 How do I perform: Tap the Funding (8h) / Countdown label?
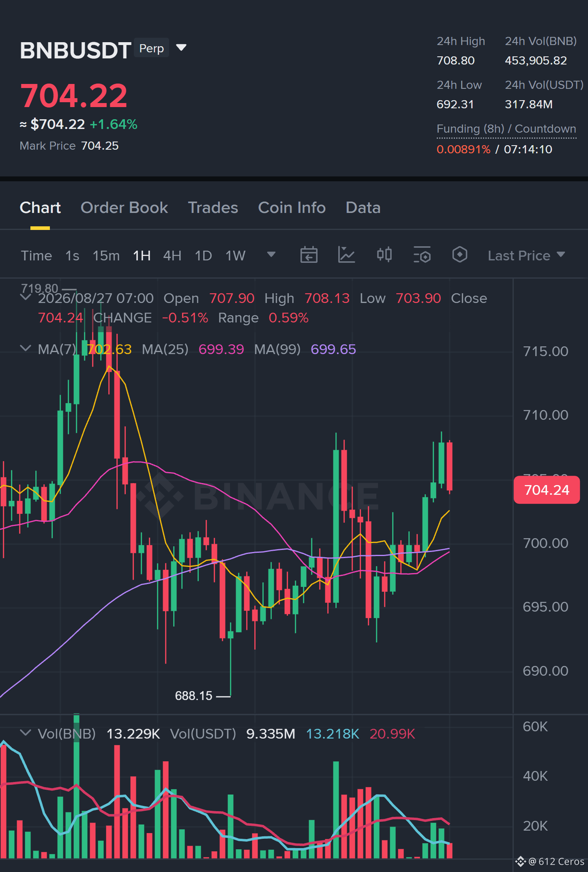506,129
